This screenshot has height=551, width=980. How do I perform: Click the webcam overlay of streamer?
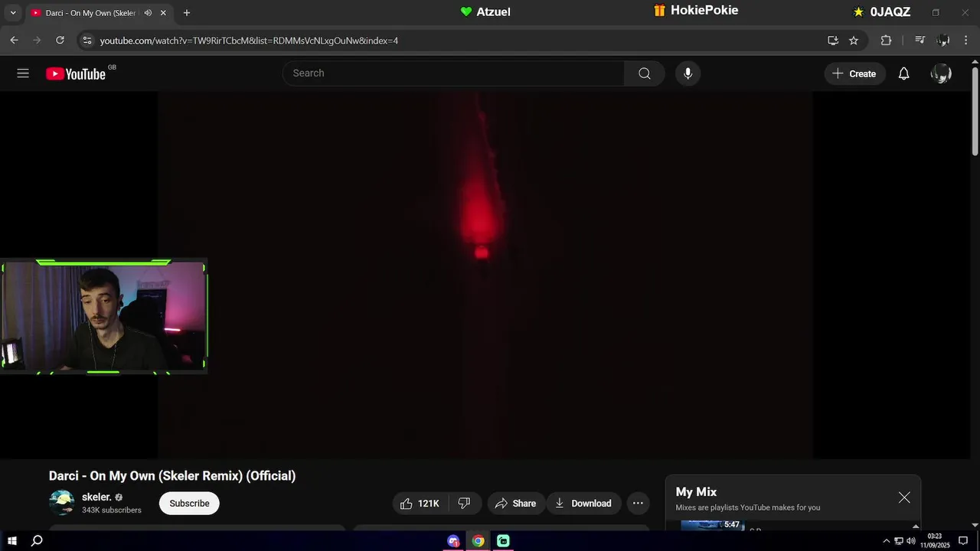(103, 316)
